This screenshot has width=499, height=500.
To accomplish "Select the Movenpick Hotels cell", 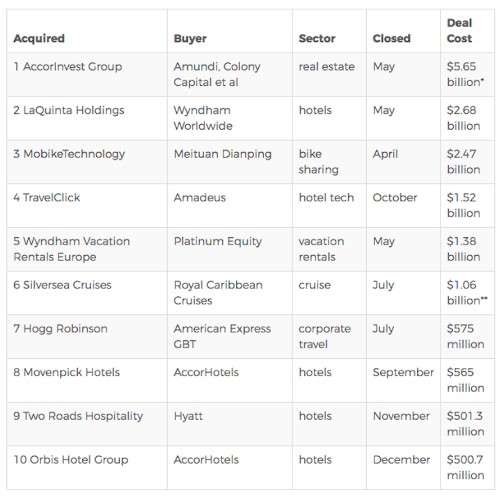I will (66, 372).
